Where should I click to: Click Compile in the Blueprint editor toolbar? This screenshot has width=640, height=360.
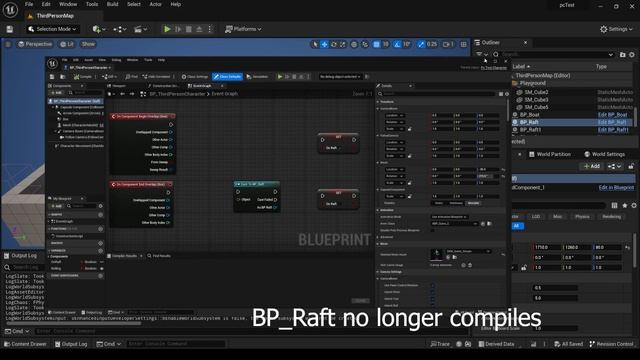(83, 77)
